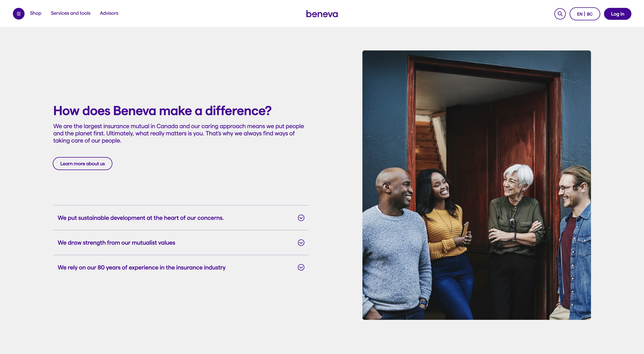The width and height of the screenshot is (644, 354).
Task: Expand mutualist values chevron icon
Action: pyautogui.click(x=301, y=243)
